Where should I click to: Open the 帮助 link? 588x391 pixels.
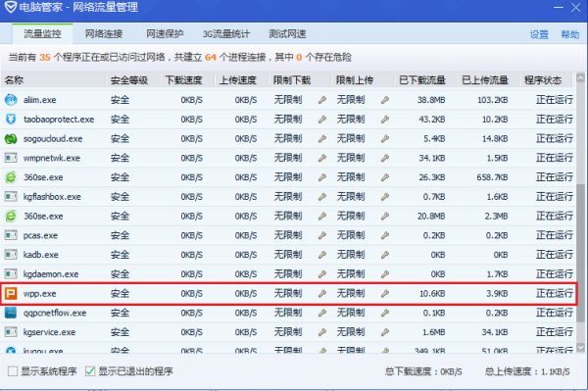pyautogui.click(x=570, y=35)
